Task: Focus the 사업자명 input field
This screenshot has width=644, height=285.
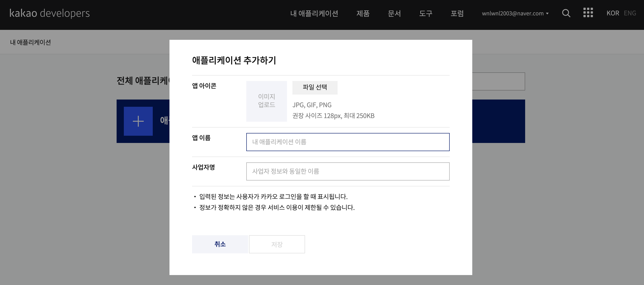Action: coord(348,171)
